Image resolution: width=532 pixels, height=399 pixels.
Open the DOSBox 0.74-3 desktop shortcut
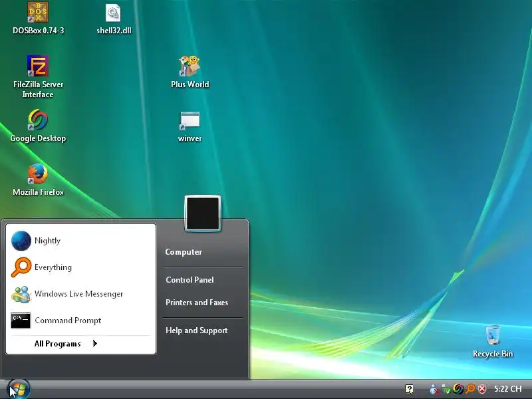click(x=38, y=18)
